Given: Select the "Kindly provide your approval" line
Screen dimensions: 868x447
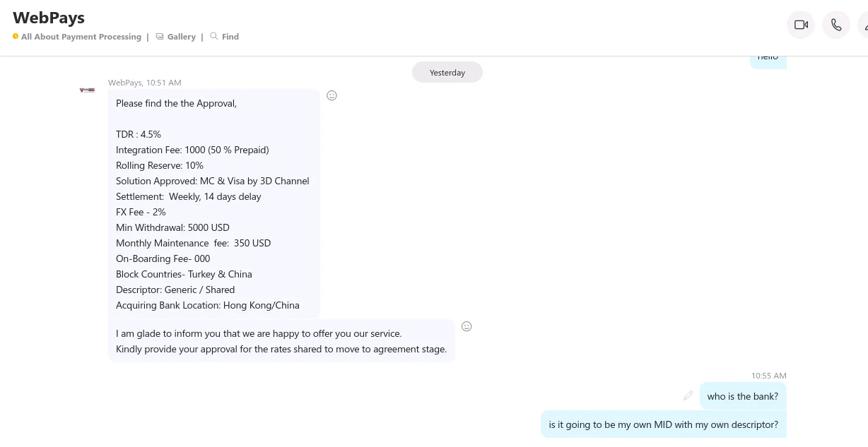Looking at the screenshot, I should tap(281, 349).
